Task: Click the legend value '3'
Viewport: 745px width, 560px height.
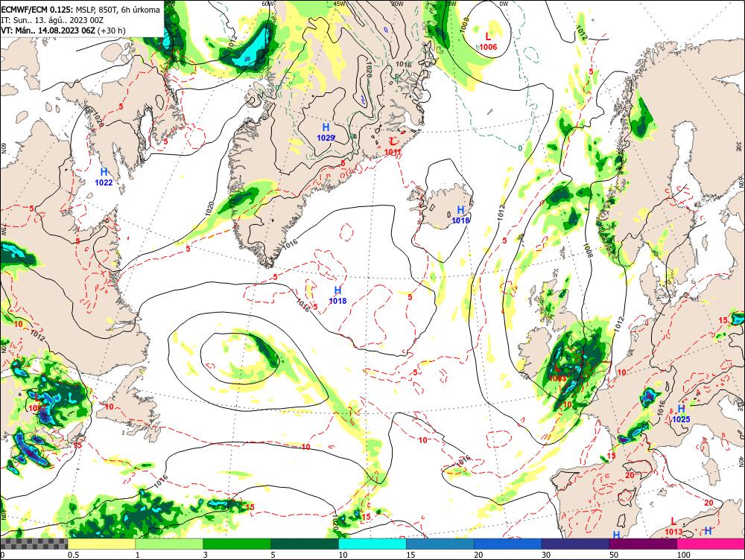Action: coord(206,555)
